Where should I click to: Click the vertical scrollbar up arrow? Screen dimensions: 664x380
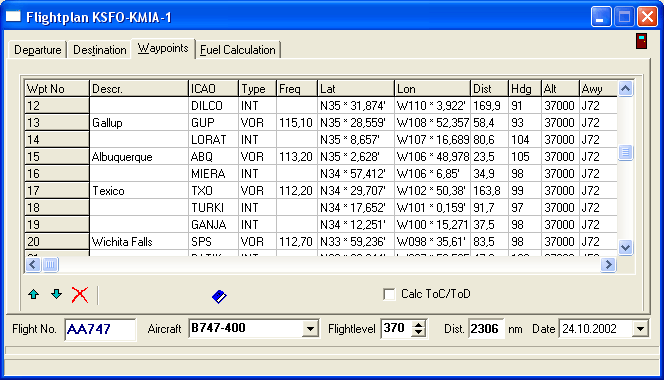click(x=625, y=89)
